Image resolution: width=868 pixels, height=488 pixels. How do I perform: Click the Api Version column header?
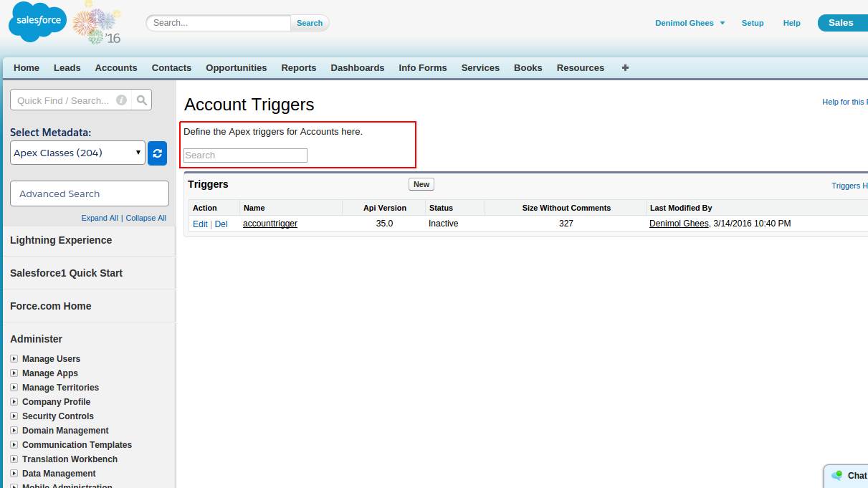click(385, 208)
